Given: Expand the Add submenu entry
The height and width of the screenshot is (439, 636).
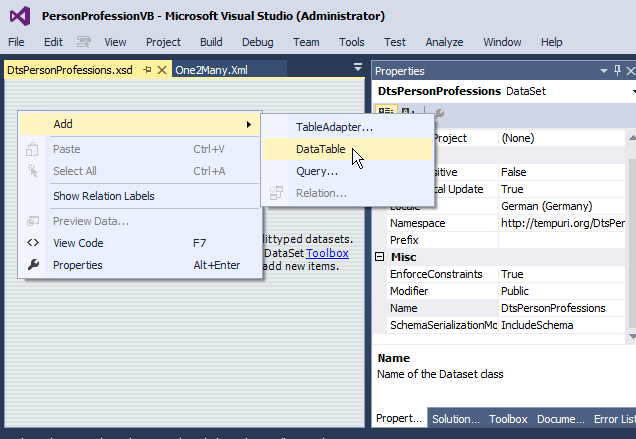Looking at the screenshot, I should 140,124.
